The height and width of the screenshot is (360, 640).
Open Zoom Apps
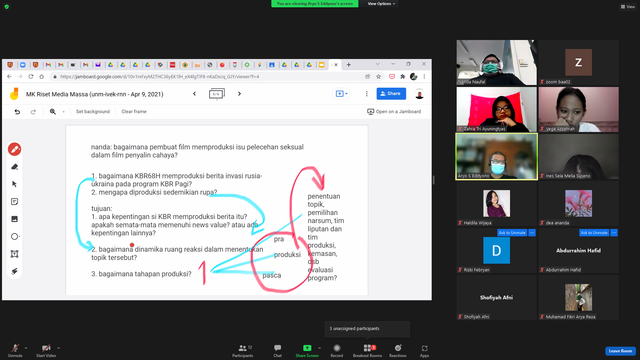click(424, 350)
